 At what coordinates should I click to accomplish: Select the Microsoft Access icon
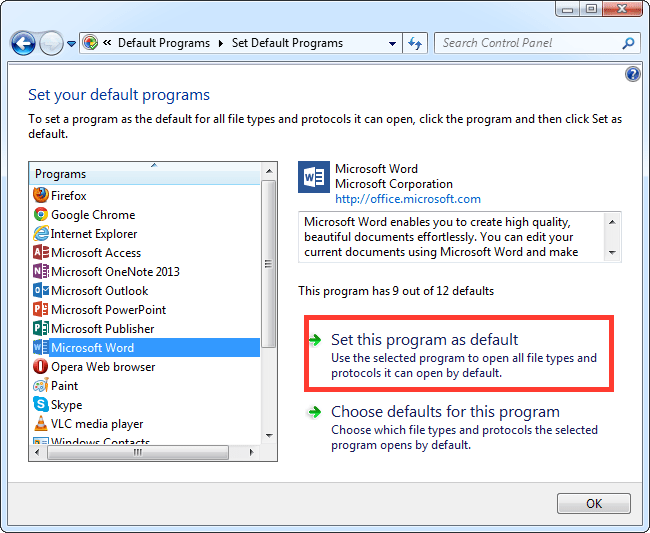(x=41, y=252)
